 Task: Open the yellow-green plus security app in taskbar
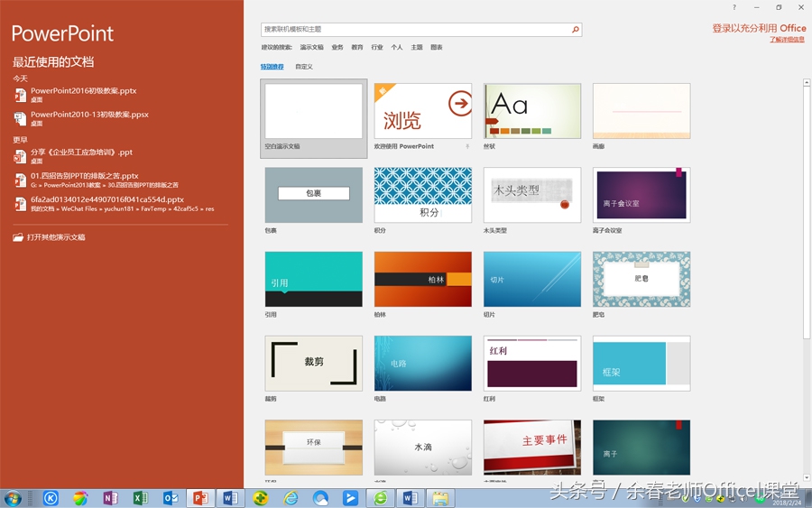[261, 498]
